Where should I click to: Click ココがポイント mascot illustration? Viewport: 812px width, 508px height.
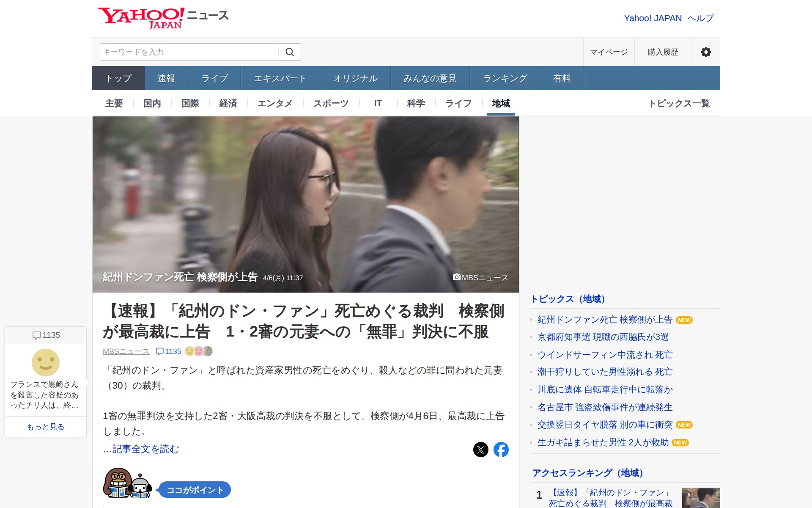tap(127, 483)
